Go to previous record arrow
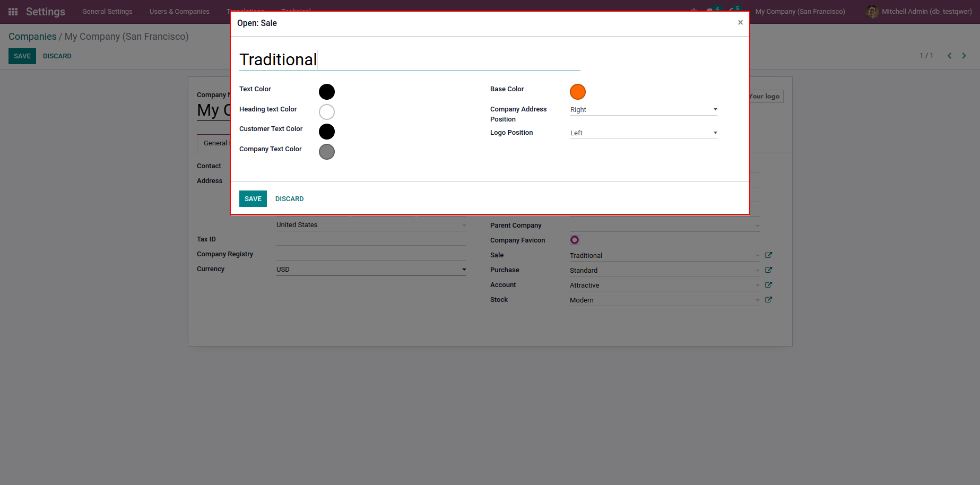This screenshot has height=485, width=980. 950,56
